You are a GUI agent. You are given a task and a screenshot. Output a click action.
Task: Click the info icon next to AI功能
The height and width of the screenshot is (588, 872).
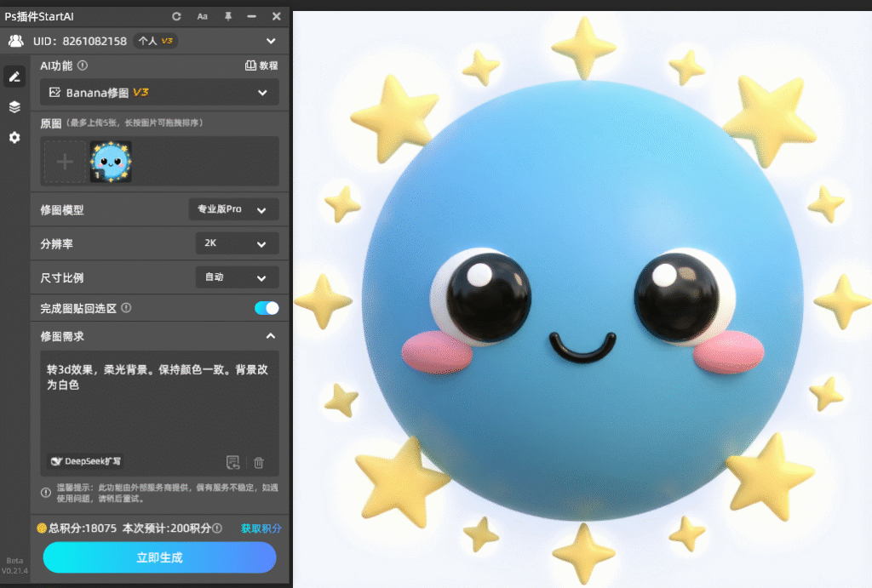pos(83,66)
